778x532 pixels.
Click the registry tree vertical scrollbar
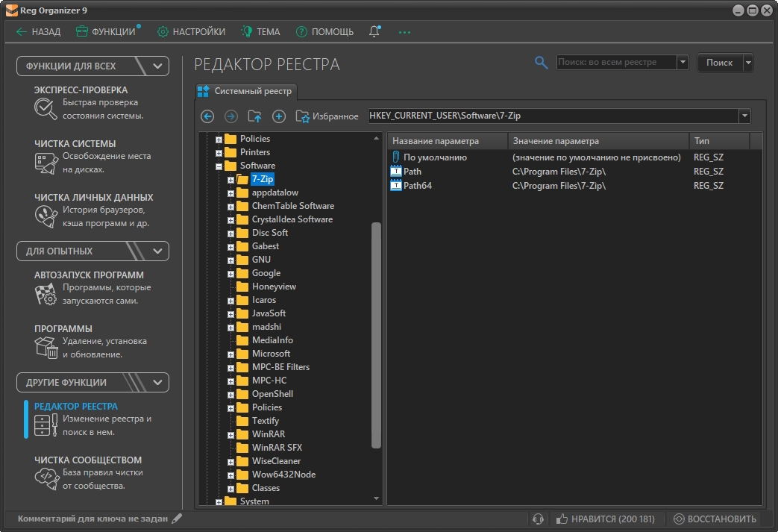[376, 336]
